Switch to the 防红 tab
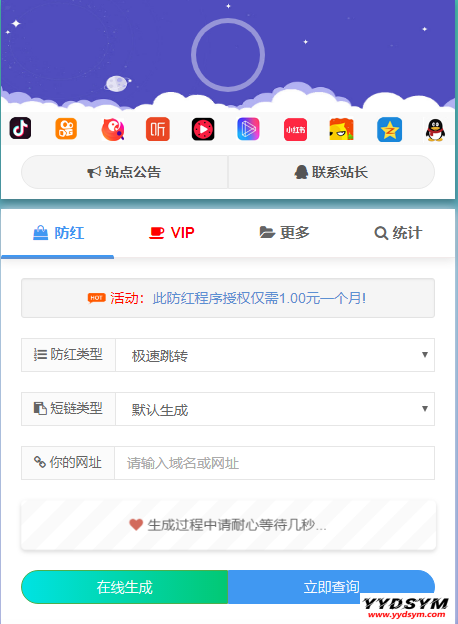Viewport: 458px width, 624px height. click(x=58, y=233)
